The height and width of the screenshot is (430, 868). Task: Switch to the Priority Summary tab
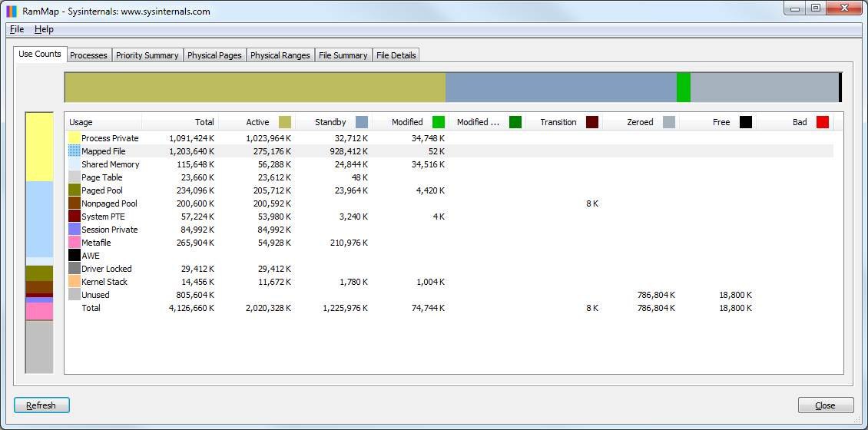pos(147,55)
